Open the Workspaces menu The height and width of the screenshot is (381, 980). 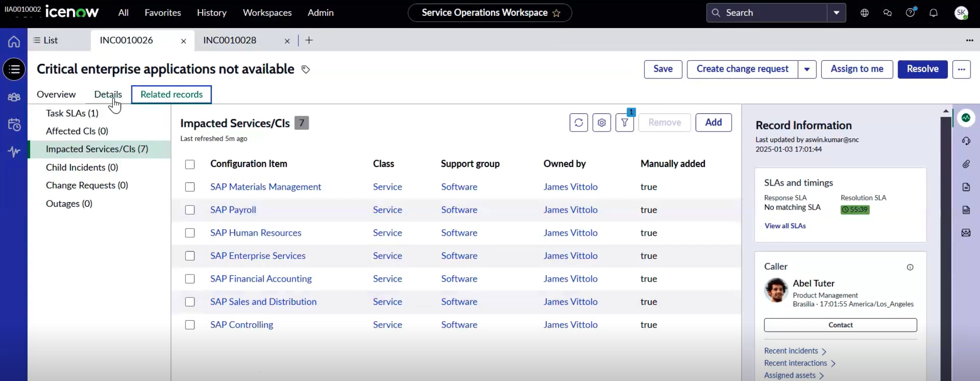pos(267,13)
